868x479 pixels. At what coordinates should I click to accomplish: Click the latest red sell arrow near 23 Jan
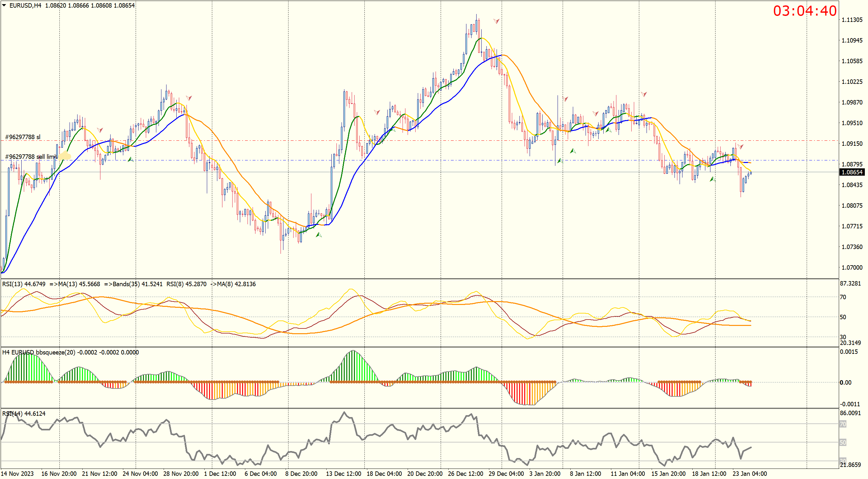(740, 146)
